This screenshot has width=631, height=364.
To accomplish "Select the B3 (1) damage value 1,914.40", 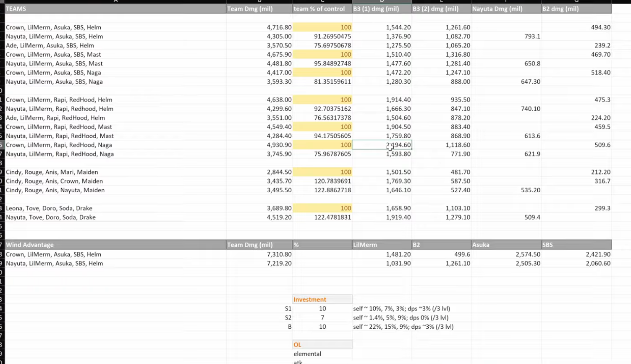I will tap(382, 100).
